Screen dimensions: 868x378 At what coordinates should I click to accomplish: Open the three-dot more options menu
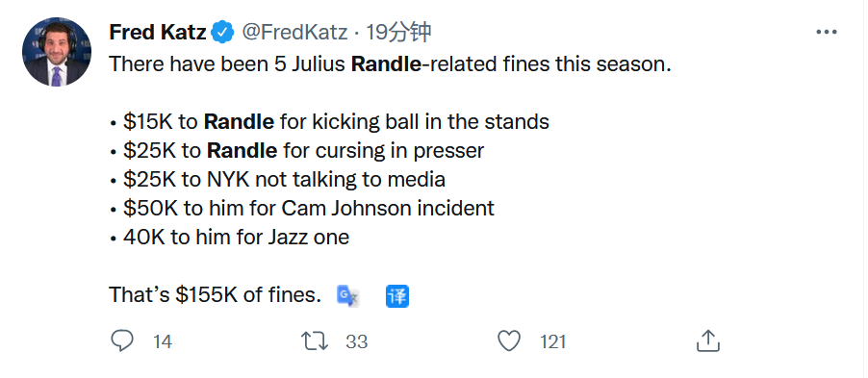point(827,32)
